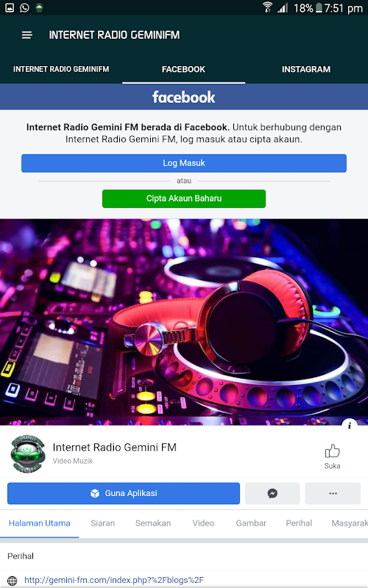Open Messenger chat icon button
368x588 pixels.
coord(272,493)
